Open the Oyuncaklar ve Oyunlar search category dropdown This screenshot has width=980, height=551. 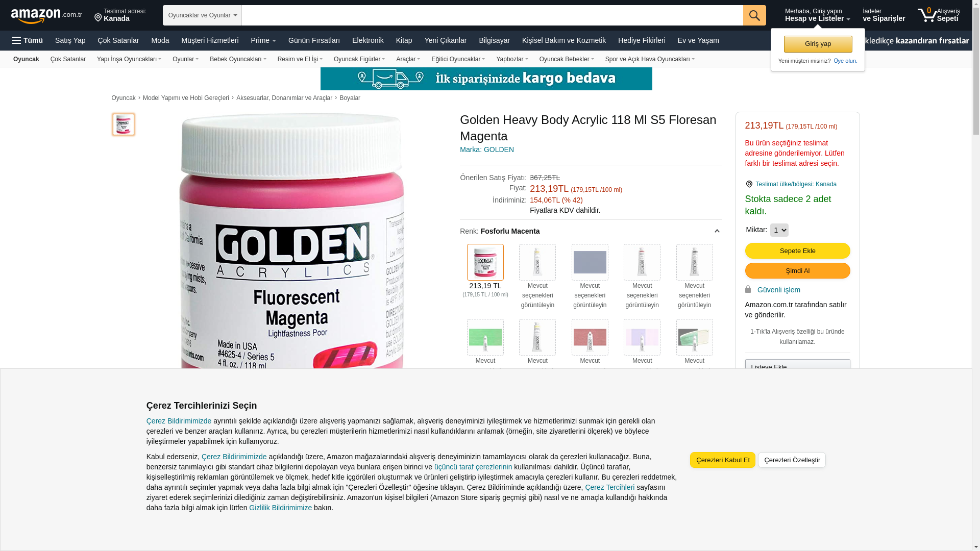(x=202, y=15)
